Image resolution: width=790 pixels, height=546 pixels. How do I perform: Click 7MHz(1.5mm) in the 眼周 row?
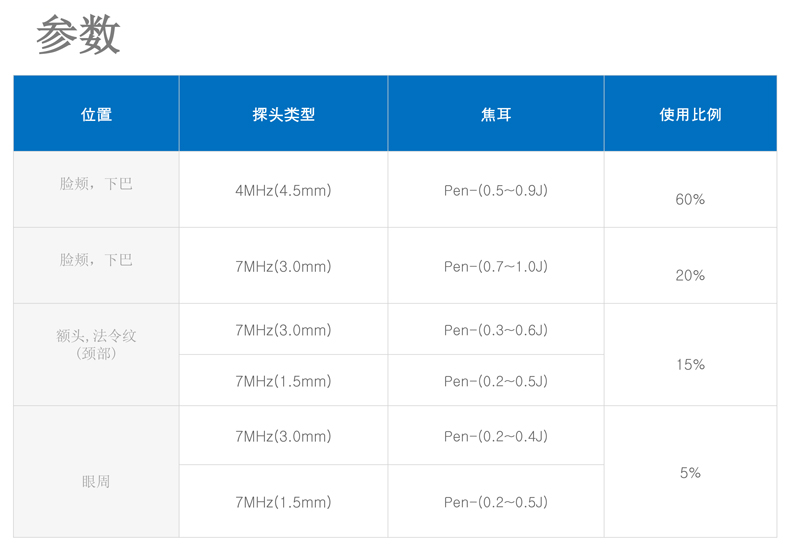click(284, 501)
